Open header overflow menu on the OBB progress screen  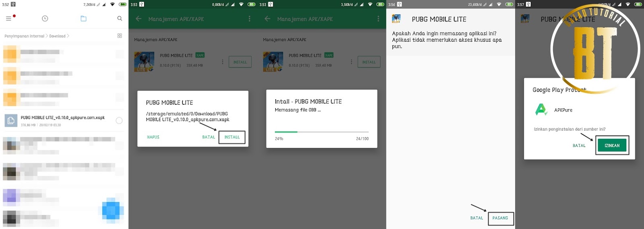pyautogui.click(x=378, y=19)
